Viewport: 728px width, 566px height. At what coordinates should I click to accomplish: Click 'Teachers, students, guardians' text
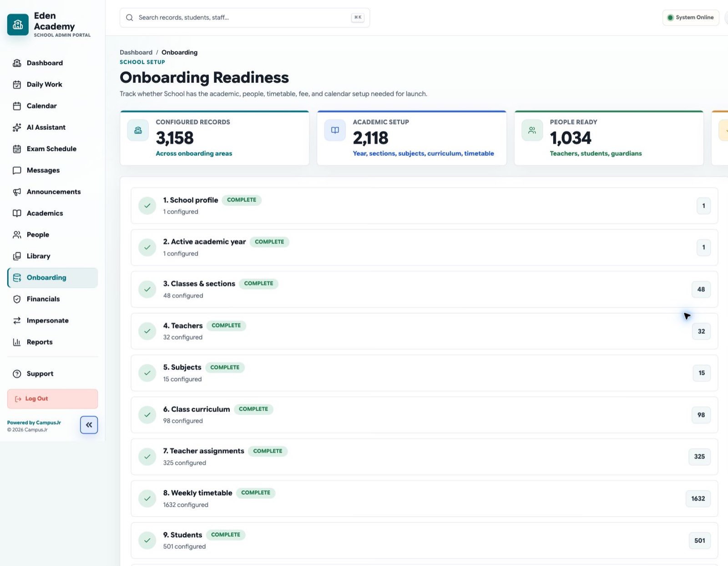click(x=596, y=153)
